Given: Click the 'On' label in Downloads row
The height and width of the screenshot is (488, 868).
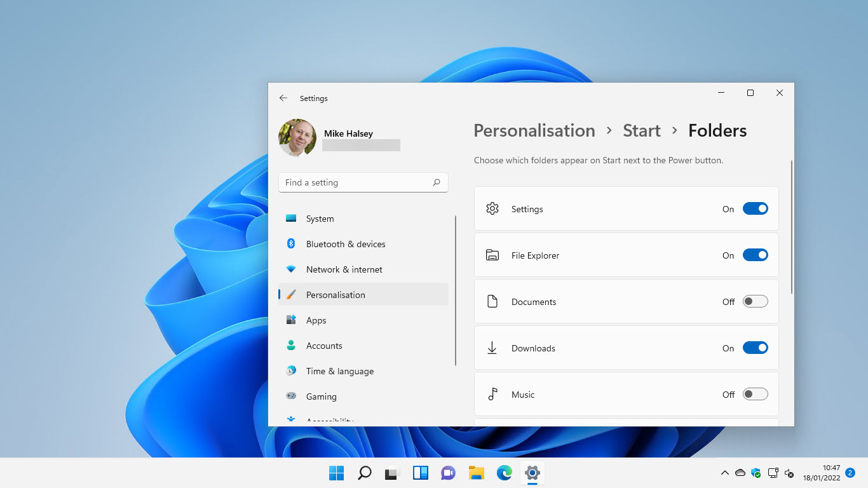Looking at the screenshot, I should 728,348.
